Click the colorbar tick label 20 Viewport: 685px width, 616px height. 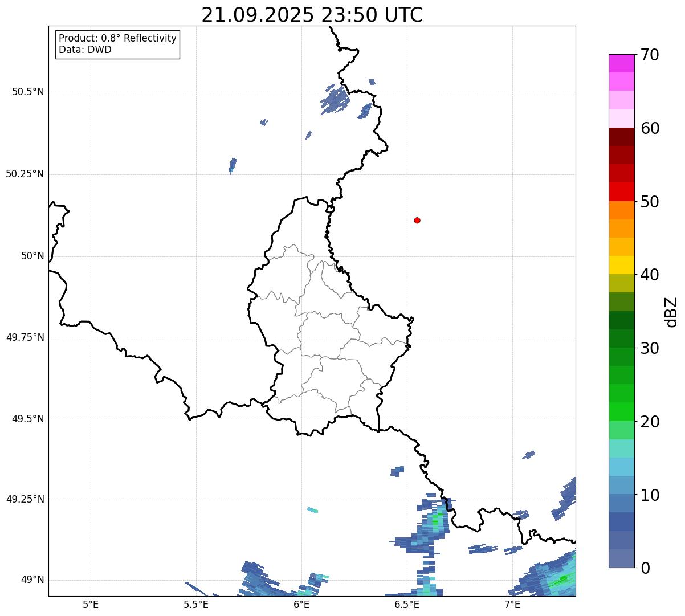pyautogui.click(x=650, y=422)
